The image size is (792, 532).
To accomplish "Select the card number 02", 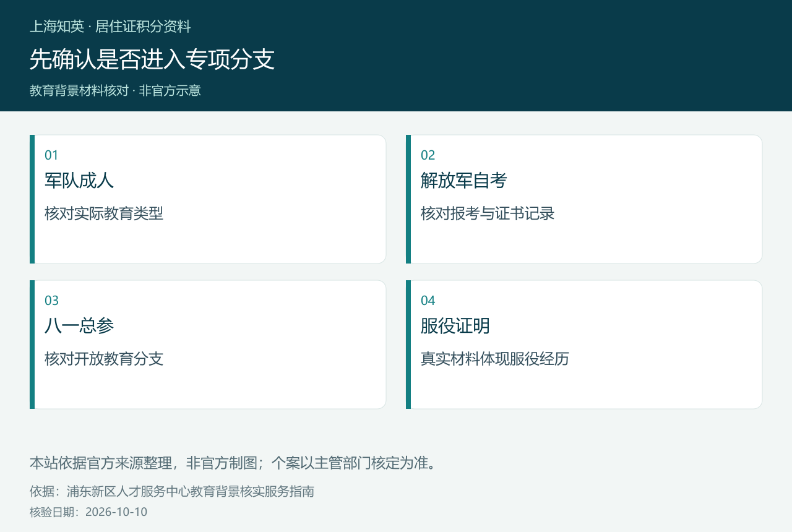I will (x=428, y=155).
